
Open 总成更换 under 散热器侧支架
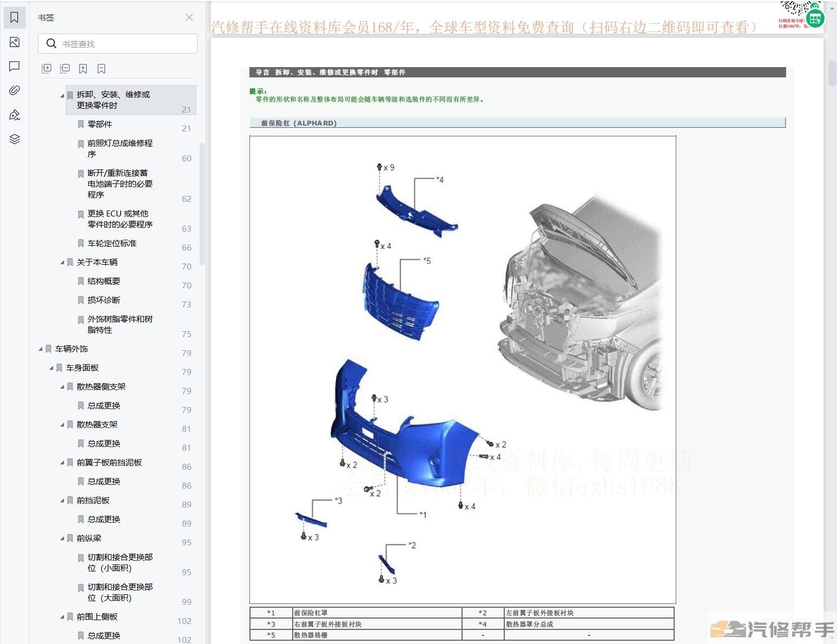(x=104, y=406)
